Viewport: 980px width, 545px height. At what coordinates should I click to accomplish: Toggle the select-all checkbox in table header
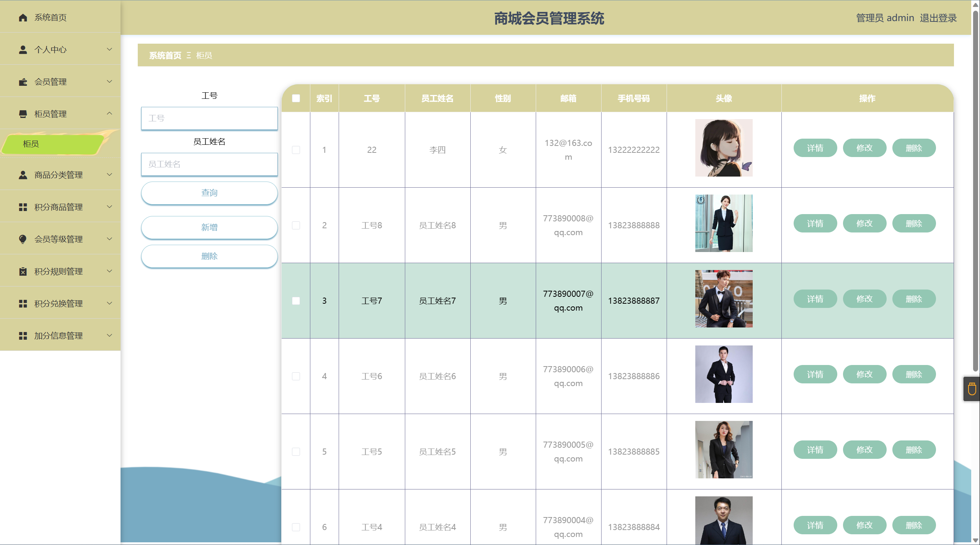[296, 98]
